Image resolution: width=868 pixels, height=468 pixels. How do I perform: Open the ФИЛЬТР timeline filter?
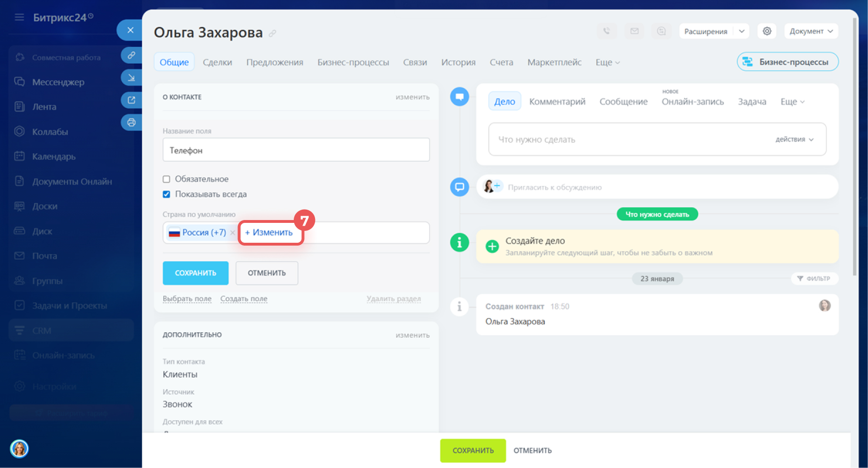[x=814, y=279]
